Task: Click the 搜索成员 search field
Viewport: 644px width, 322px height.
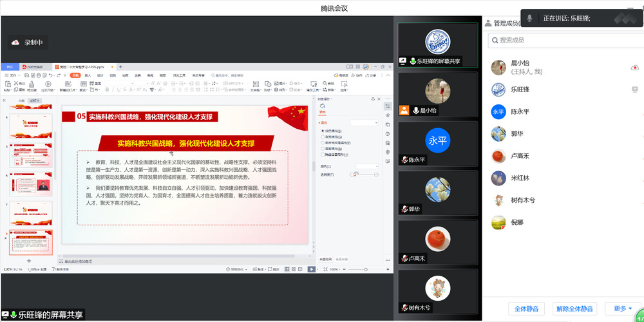Action: coord(560,41)
